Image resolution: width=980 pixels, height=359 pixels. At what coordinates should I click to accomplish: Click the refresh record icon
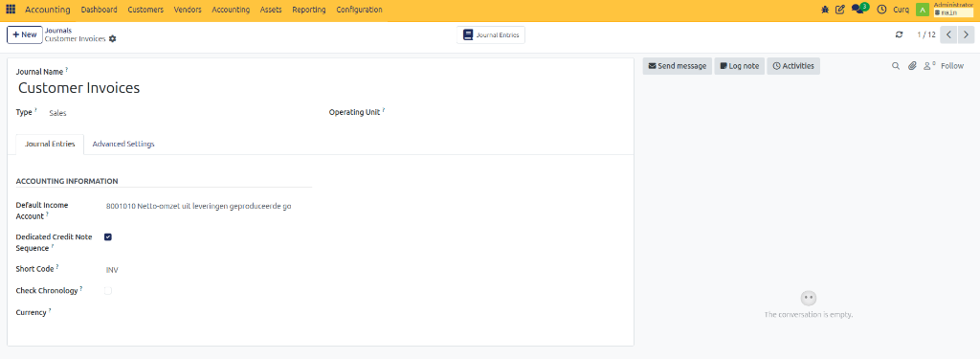tap(899, 34)
